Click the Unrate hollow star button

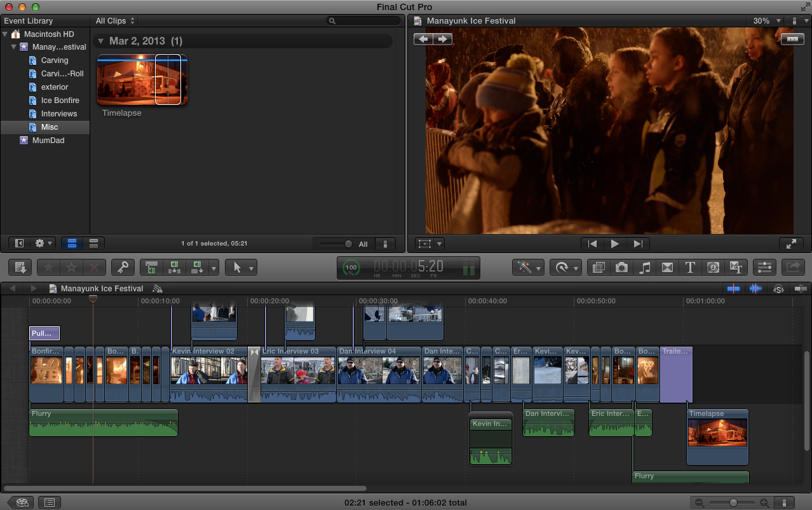click(72, 268)
